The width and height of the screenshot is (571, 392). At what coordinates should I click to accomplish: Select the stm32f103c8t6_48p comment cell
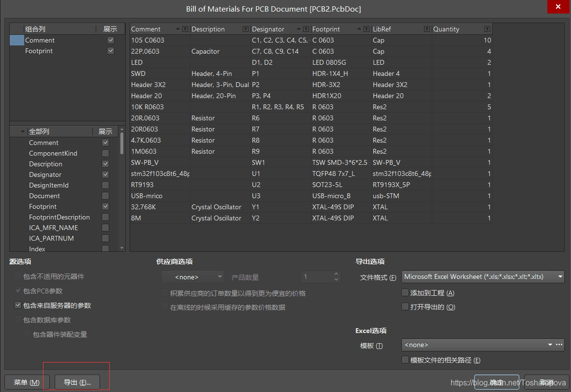pos(160,174)
